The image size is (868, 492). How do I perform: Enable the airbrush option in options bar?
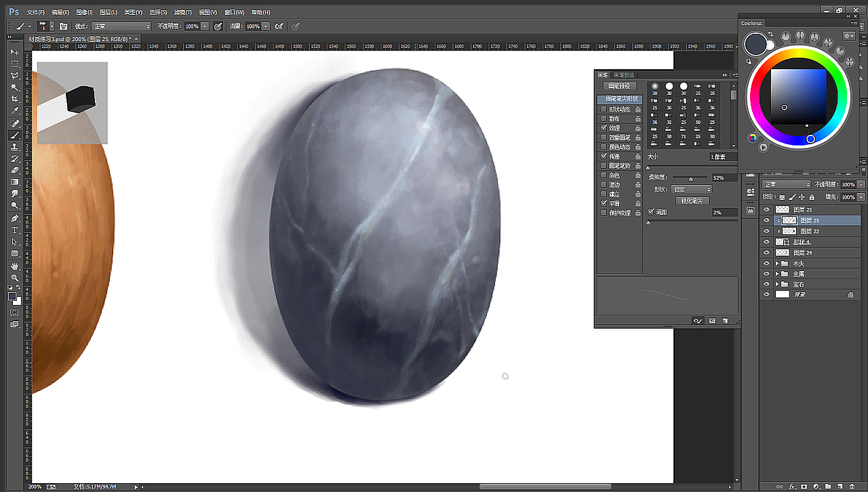click(279, 26)
